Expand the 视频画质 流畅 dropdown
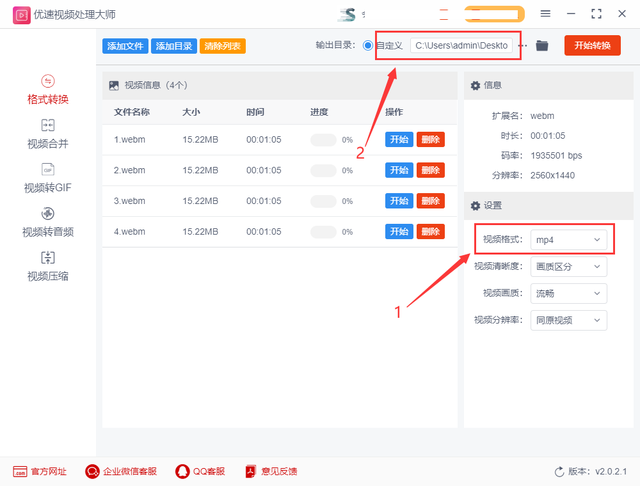This screenshot has height=486, width=640. [569, 293]
